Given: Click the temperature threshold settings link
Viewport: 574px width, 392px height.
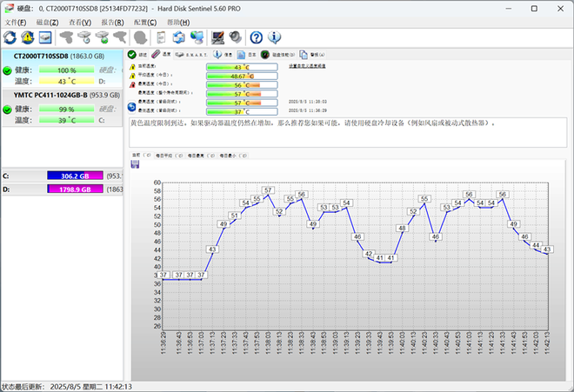Looking at the screenshot, I should [307, 65].
